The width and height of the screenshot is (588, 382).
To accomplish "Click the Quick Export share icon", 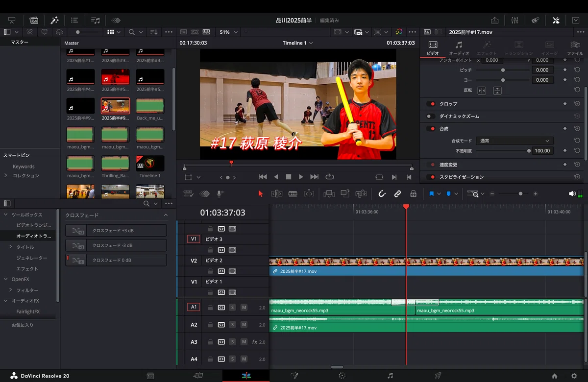I will [x=494, y=20].
